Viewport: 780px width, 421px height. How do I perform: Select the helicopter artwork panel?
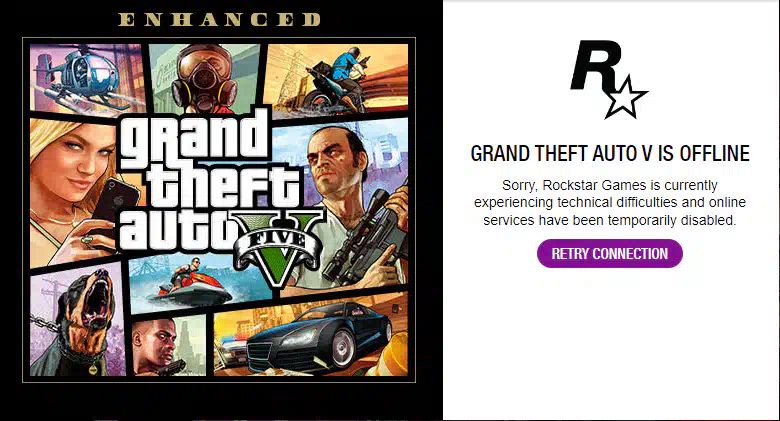pyautogui.click(x=76, y=70)
